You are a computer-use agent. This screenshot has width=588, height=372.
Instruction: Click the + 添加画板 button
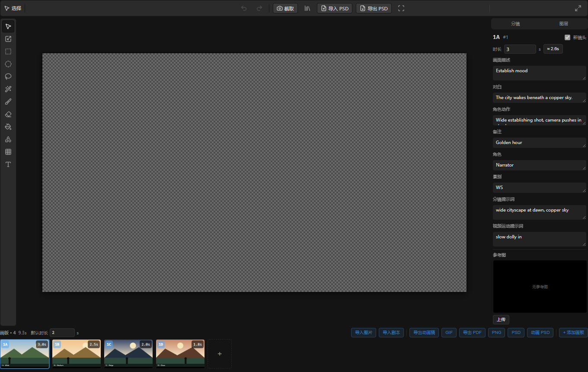tap(573, 333)
